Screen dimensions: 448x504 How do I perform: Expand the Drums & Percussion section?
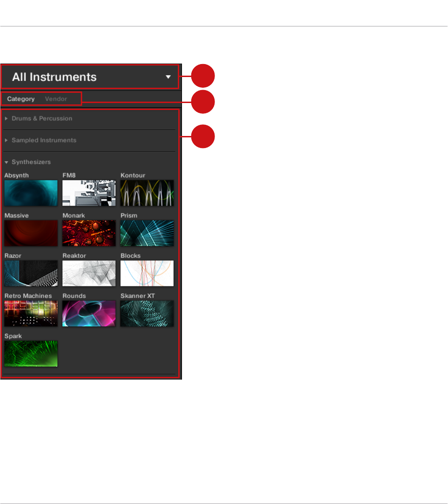tap(6, 119)
